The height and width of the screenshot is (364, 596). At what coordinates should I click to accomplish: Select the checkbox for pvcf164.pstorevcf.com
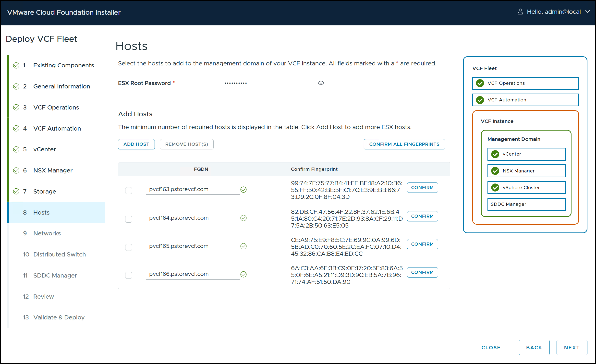(129, 219)
